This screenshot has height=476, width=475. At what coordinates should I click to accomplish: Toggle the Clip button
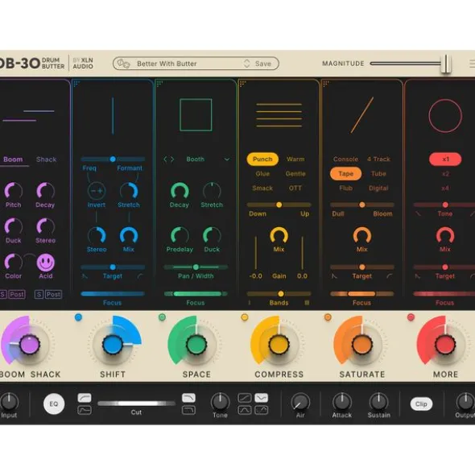point(421,404)
